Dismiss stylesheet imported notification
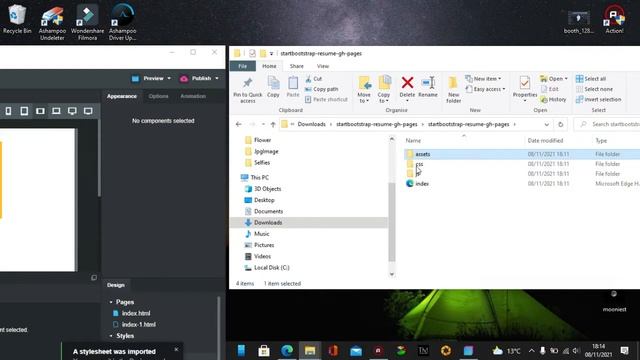This screenshot has width=640, height=360. (176, 349)
